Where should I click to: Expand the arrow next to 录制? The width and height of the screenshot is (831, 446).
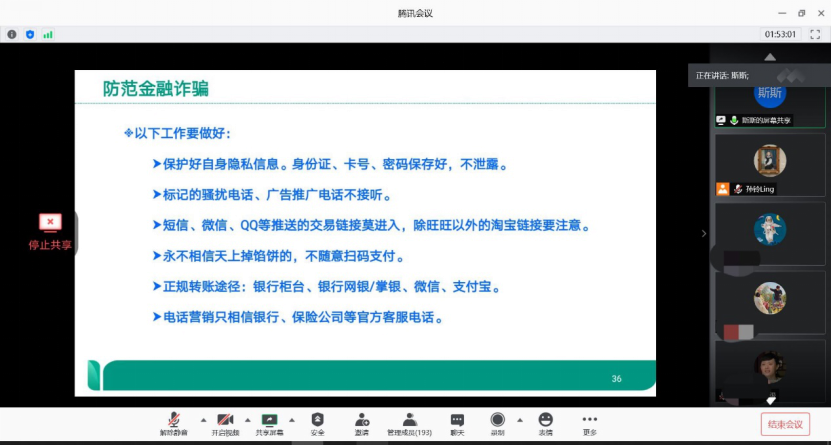click(x=519, y=420)
